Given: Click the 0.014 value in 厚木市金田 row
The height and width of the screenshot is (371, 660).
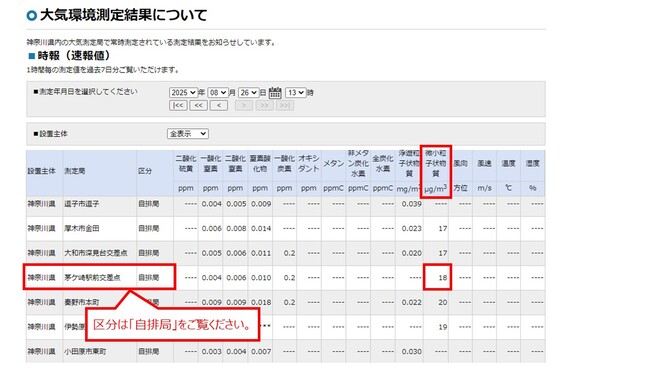Looking at the screenshot, I should [x=261, y=229].
